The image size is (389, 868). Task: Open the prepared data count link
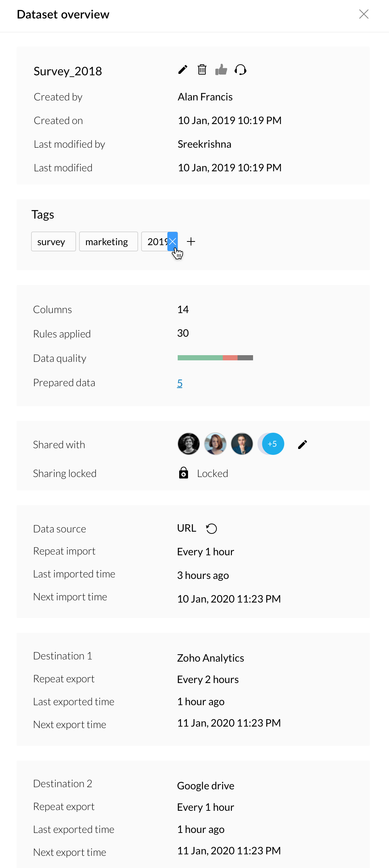click(x=180, y=383)
